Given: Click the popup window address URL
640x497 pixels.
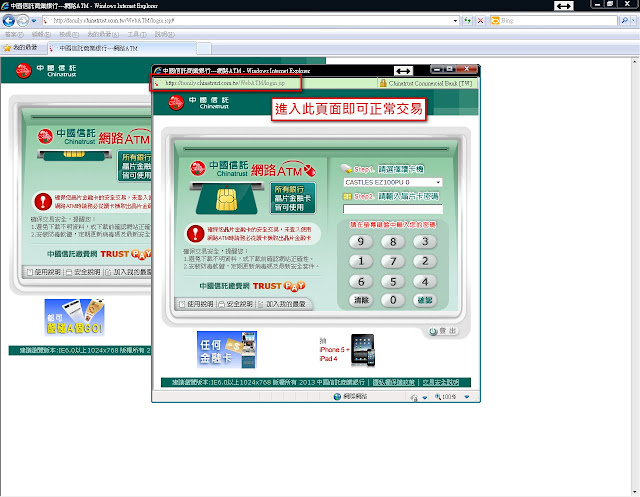Looking at the screenshot, I should coord(225,83).
